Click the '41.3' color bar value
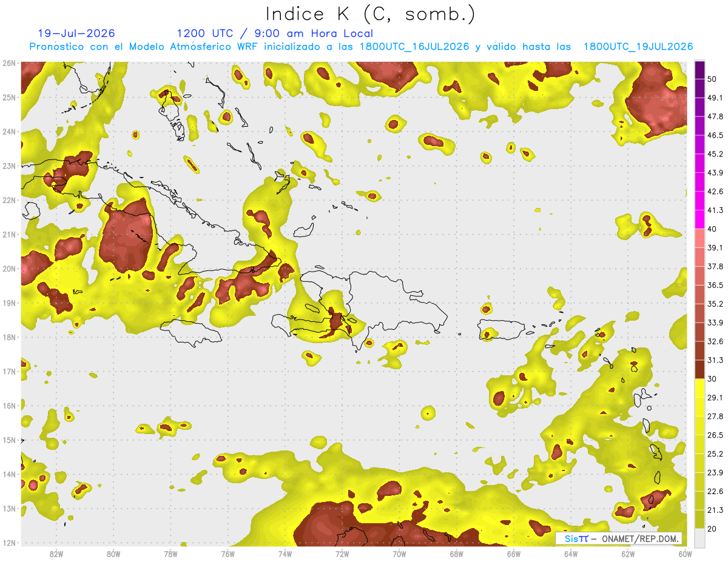 (715, 210)
